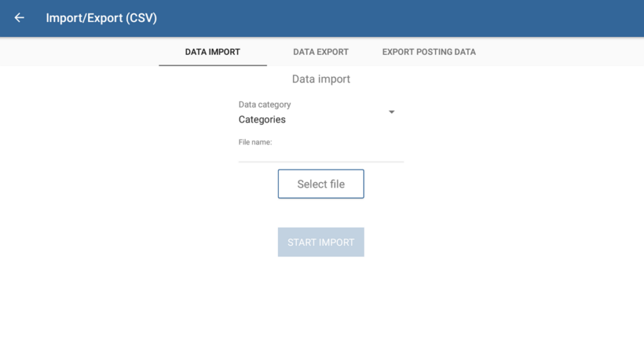Click the "File name:" label text
The image size is (644, 340).
coord(255,143)
